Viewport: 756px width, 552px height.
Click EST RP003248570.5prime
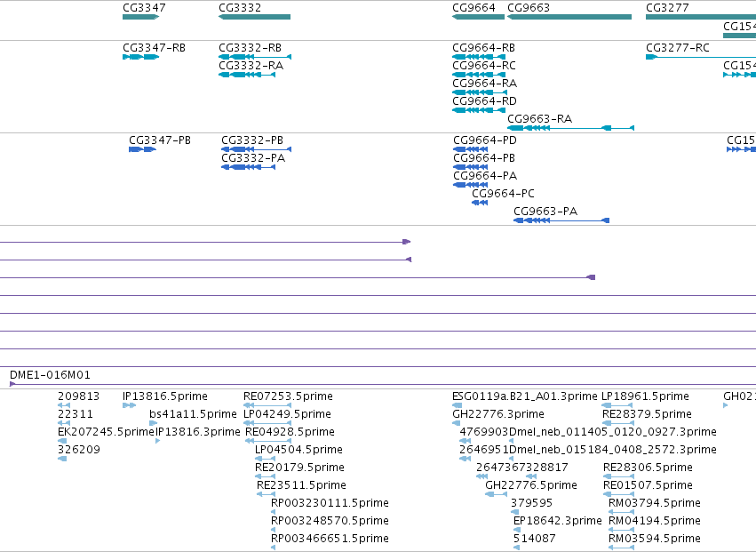274,530
